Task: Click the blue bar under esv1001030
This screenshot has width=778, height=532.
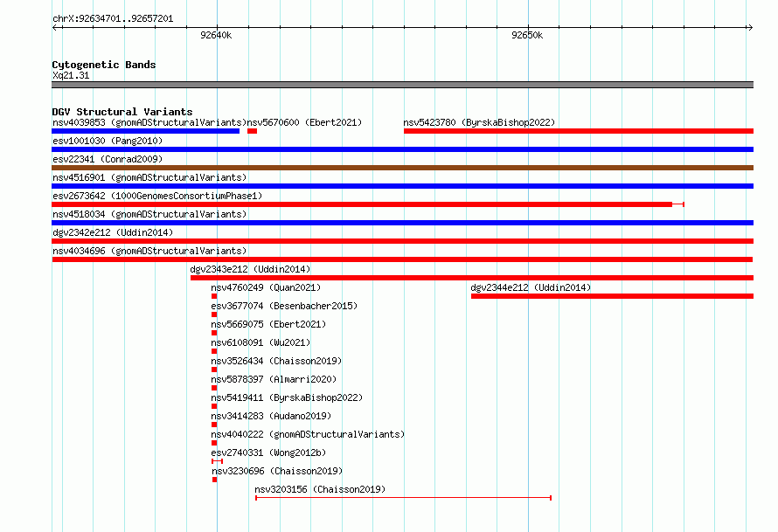Action: pyautogui.click(x=402, y=149)
